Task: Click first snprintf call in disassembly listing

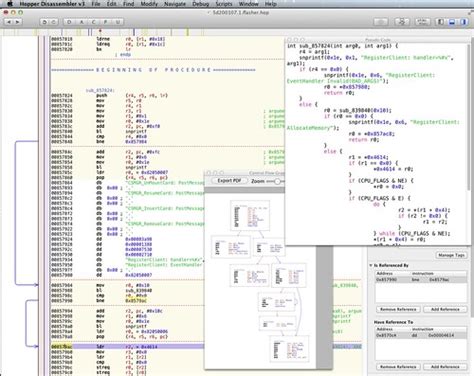Action: pos(136,131)
